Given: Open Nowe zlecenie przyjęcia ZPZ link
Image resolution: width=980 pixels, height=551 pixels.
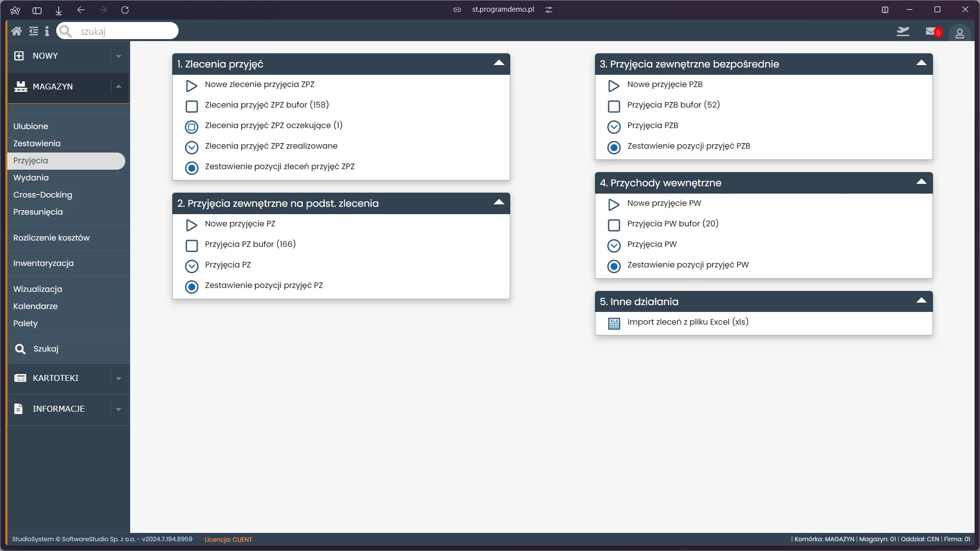Looking at the screenshot, I should [259, 84].
